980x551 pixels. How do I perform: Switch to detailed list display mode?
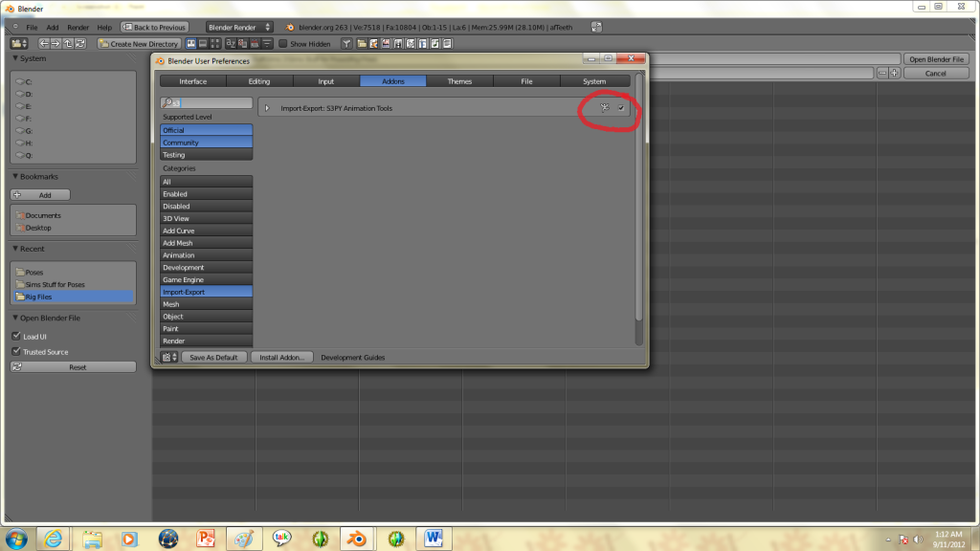tap(203, 44)
